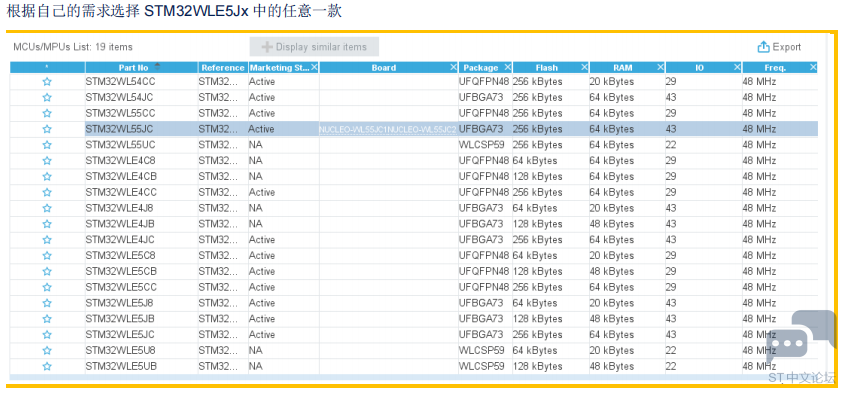Close the RAM column

coord(660,67)
